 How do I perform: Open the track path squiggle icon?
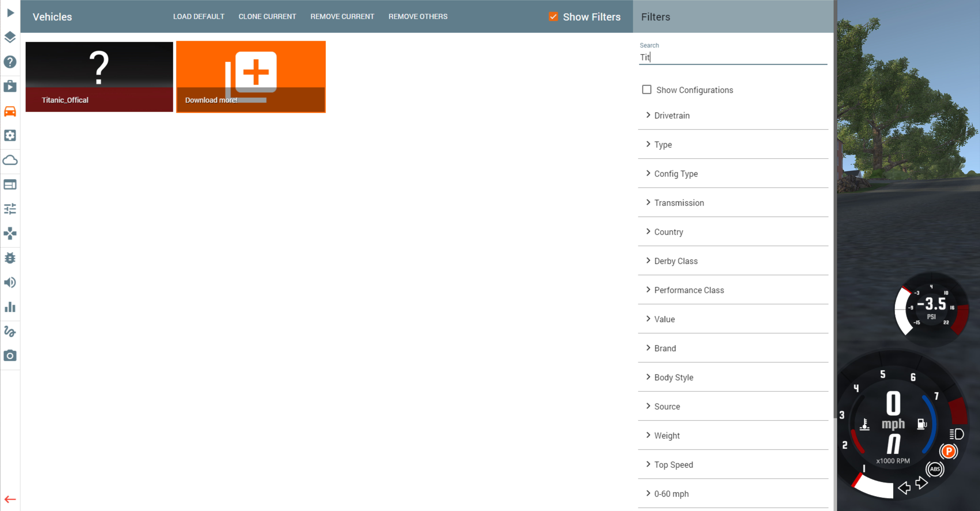(10, 331)
